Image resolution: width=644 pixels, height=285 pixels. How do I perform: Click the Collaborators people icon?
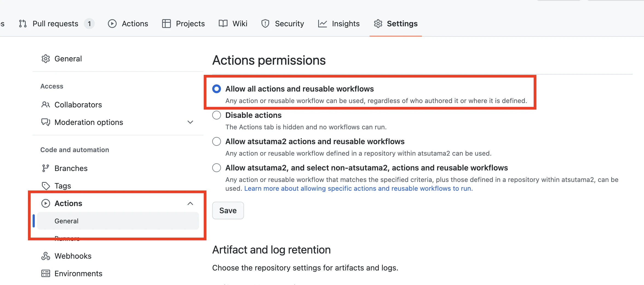(x=46, y=105)
